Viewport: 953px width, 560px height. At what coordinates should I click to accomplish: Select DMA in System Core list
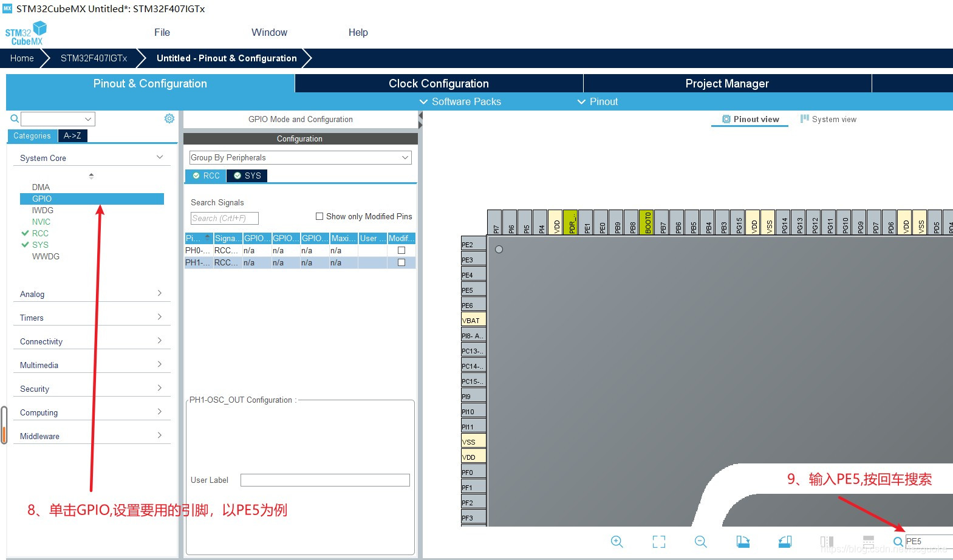tap(41, 187)
